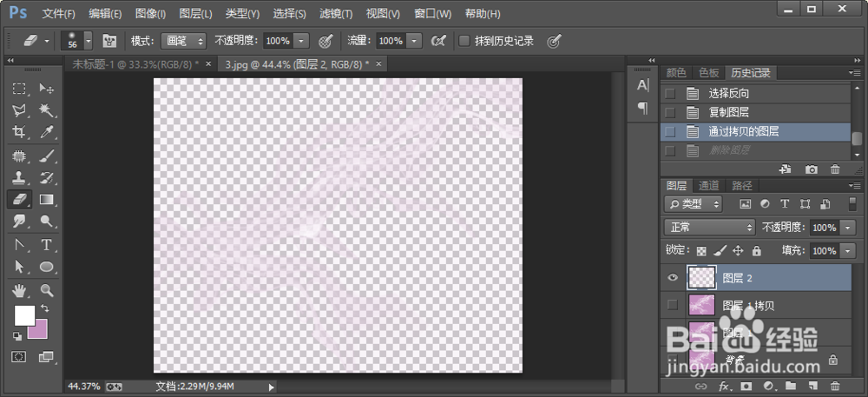Add a layer style with fx icon
868x397 pixels.
pos(724,386)
